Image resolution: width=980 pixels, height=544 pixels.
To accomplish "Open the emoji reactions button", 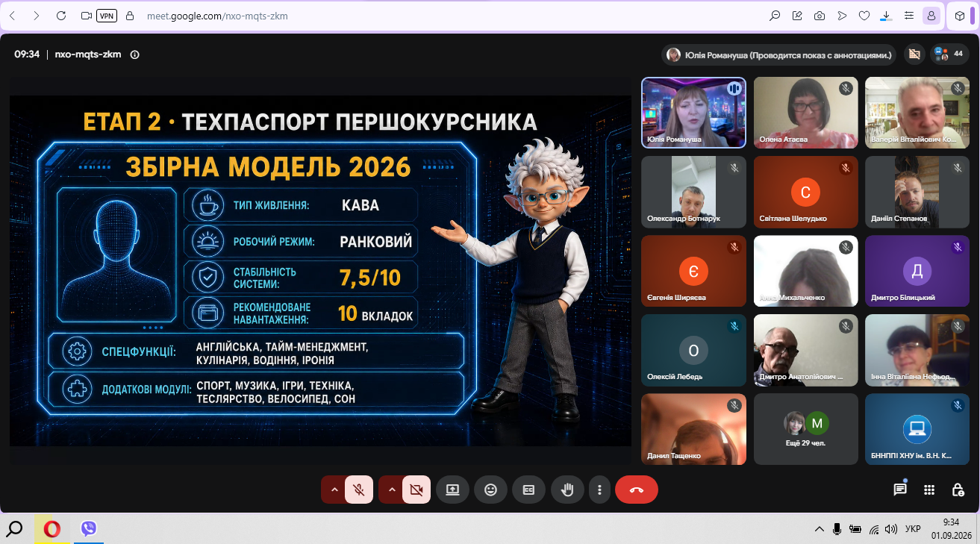I will (490, 490).
